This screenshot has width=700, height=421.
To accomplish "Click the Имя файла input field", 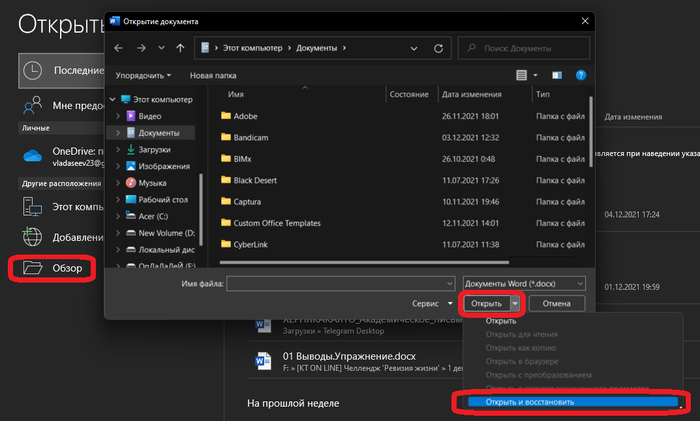I will 340,284.
